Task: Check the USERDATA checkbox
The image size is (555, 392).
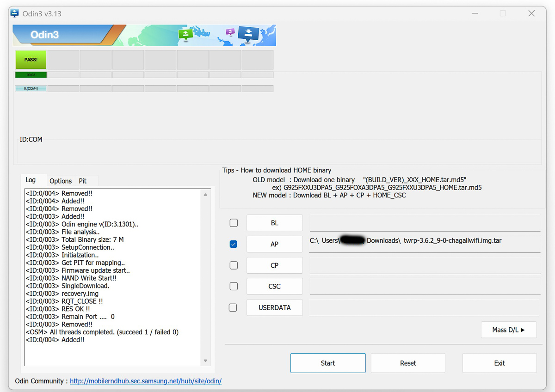Action: [233, 307]
